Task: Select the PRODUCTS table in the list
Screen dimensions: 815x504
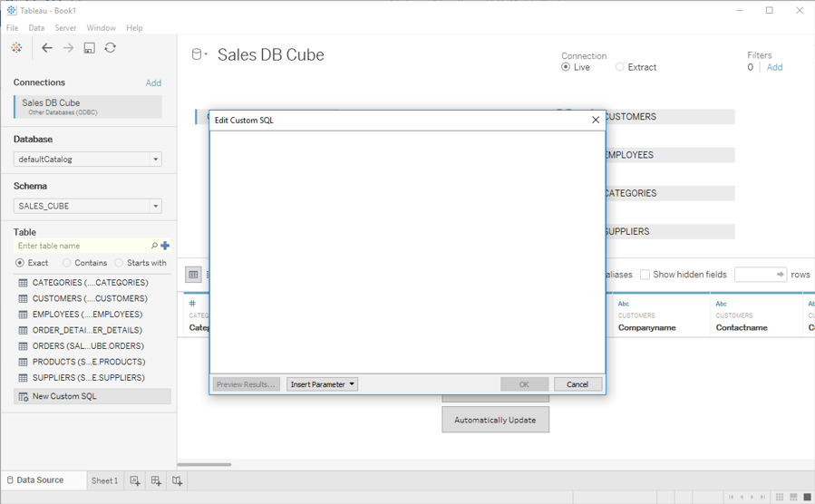Action: tap(89, 363)
